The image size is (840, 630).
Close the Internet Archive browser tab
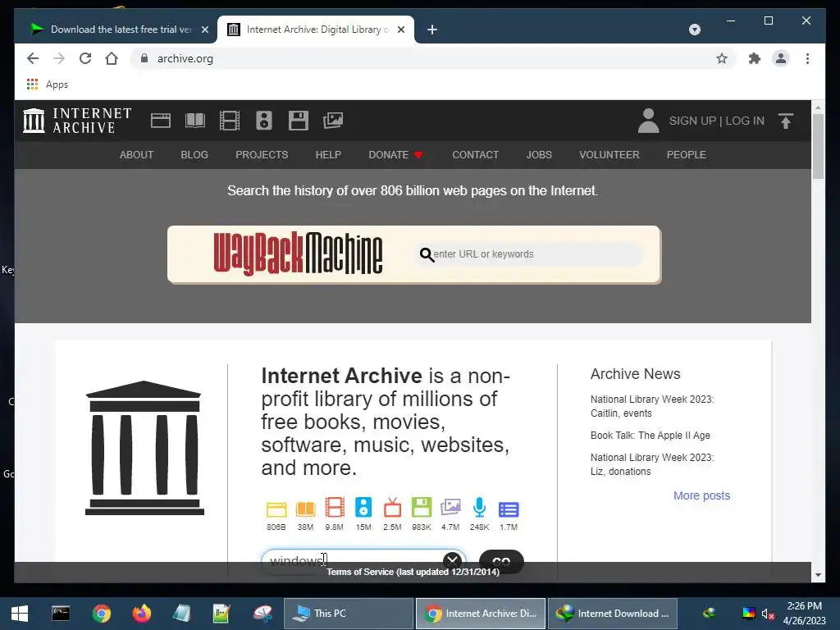point(400,30)
